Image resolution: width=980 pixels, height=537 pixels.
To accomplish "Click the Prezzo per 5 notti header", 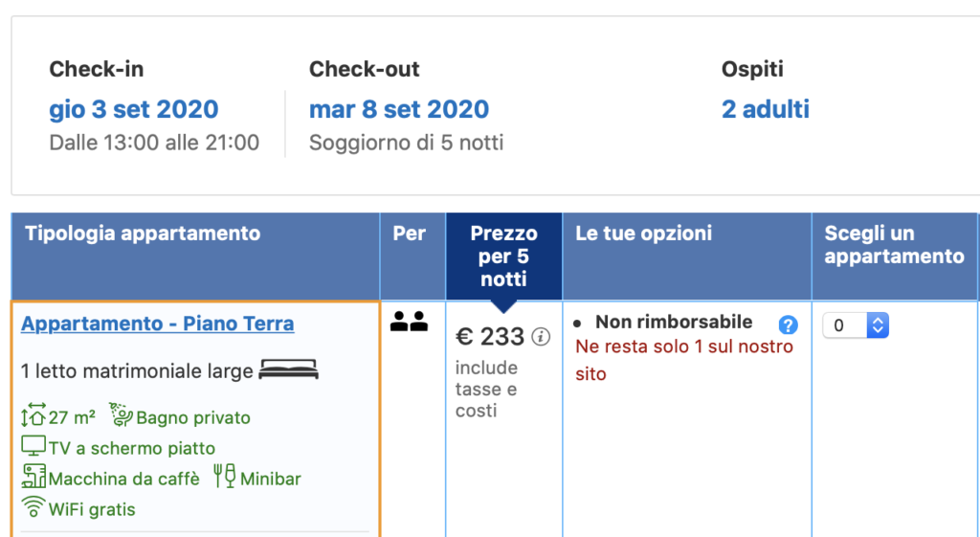I will click(x=503, y=256).
